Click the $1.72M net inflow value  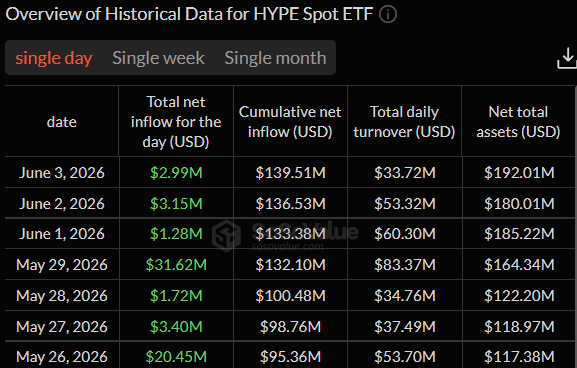176,296
